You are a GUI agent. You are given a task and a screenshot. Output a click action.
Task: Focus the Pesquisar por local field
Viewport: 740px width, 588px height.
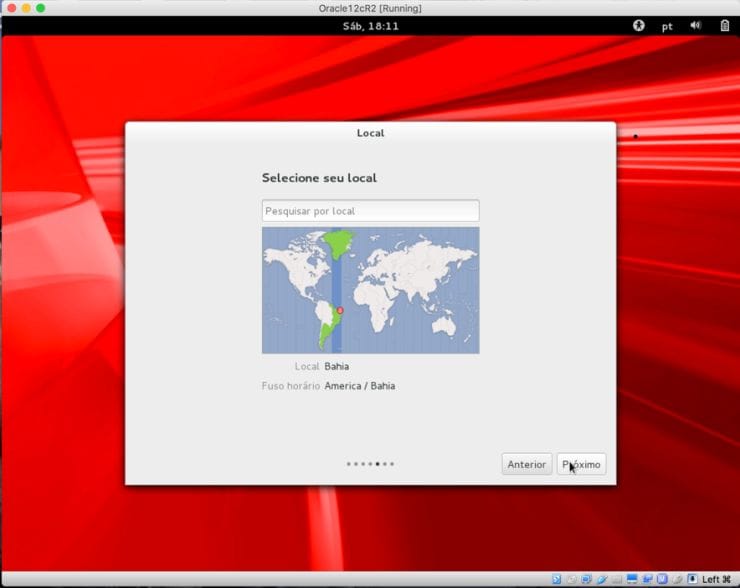[x=370, y=211]
